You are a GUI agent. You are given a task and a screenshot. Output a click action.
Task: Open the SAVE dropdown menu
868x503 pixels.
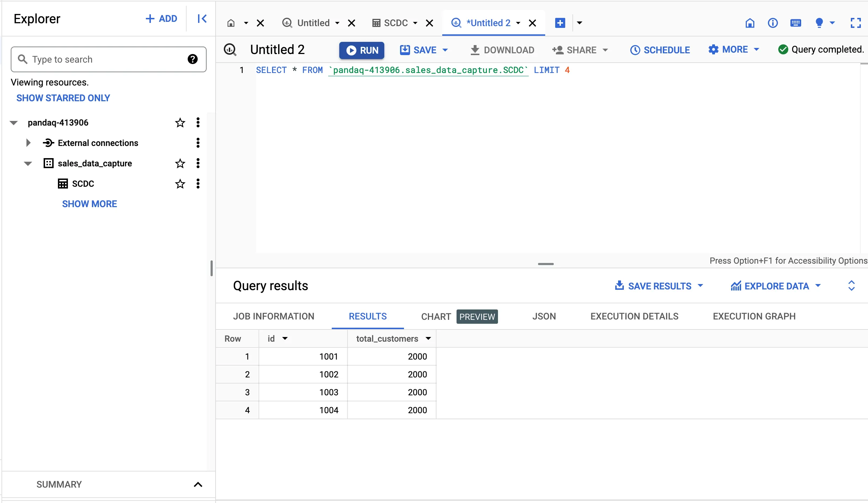coord(445,50)
